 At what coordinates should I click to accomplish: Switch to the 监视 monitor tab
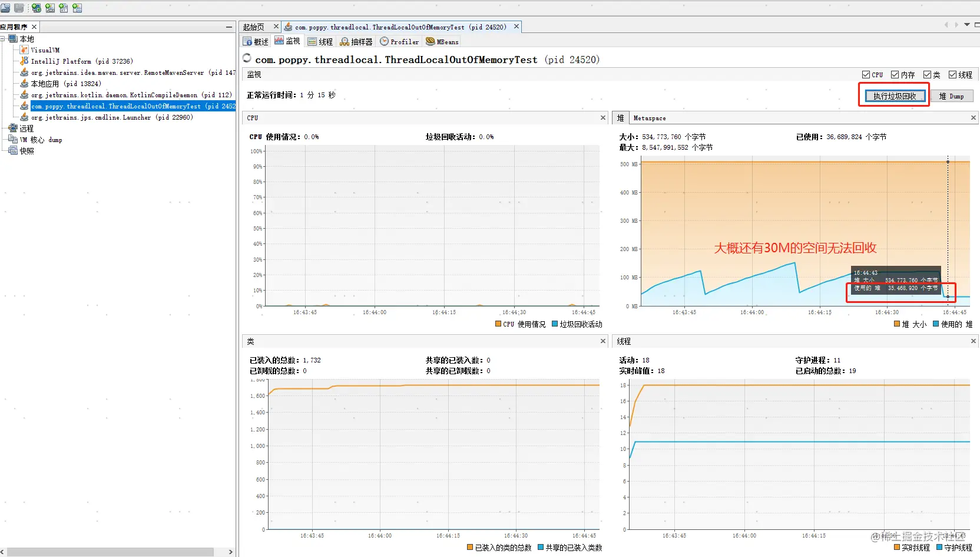[287, 41]
